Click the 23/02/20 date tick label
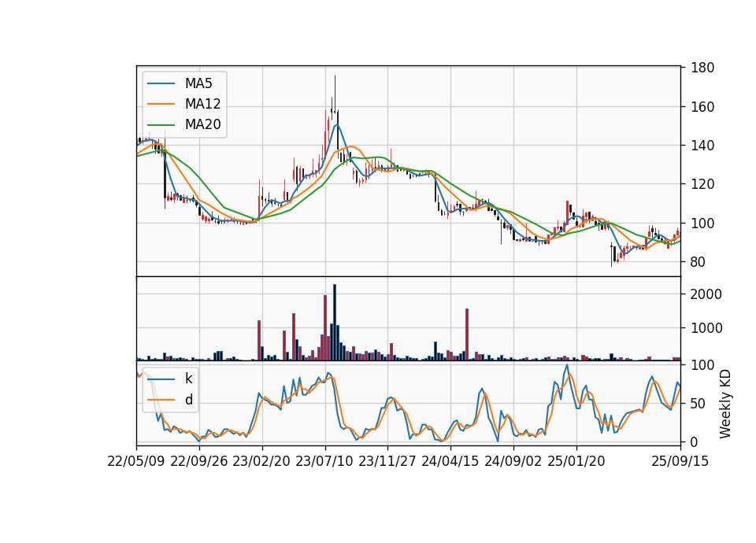756x543 pixels. pos(261,461)
